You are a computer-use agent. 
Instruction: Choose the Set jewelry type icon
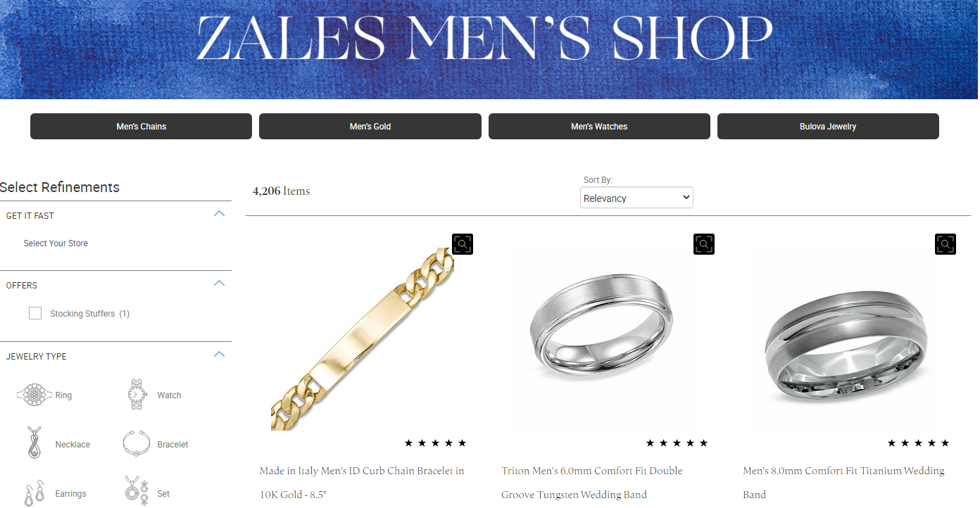pyautogui.click(x=137, y=492)
